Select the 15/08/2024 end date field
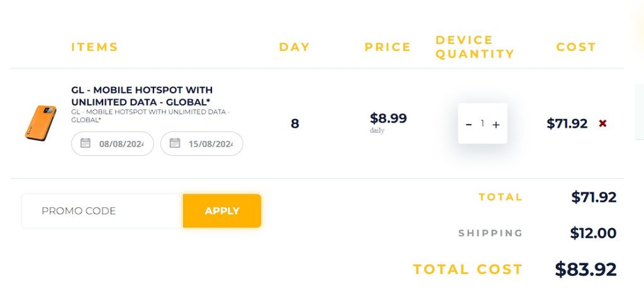The image size is (644, 303). click(x=202, y=144)
